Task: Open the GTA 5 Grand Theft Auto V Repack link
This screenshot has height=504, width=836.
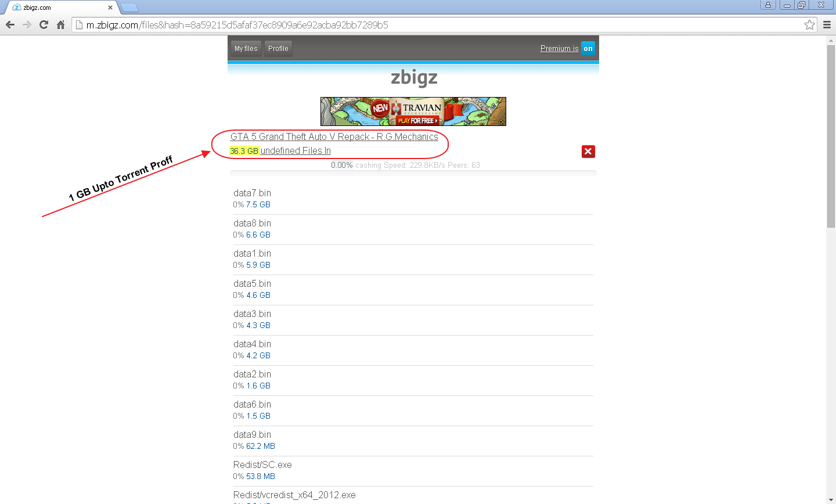Action: click(x=334, y=137)
